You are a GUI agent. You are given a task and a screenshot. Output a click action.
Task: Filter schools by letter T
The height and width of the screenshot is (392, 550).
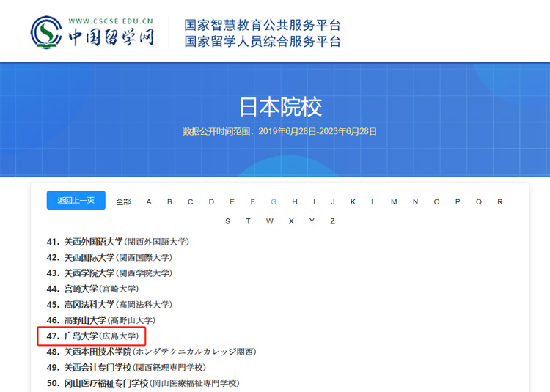pyautogui.click(x=249, y=221)
